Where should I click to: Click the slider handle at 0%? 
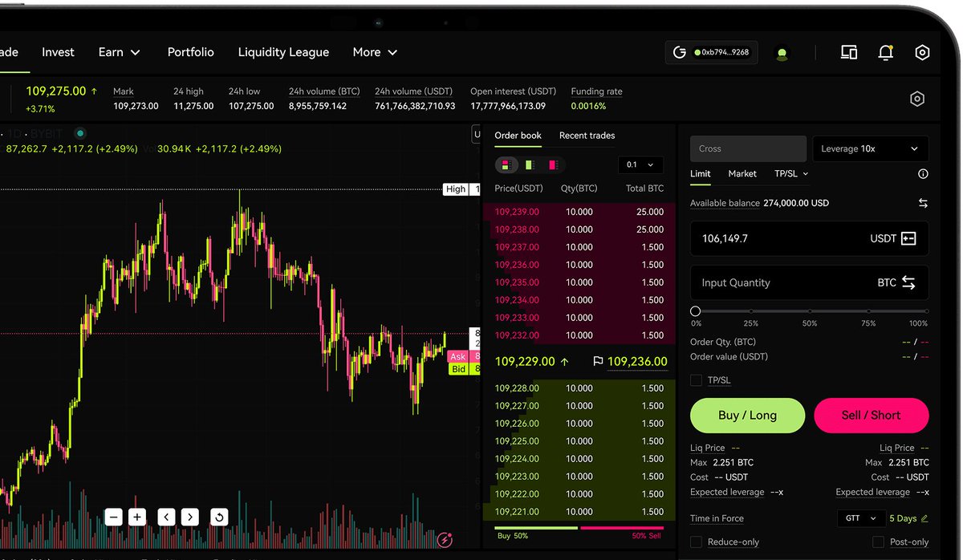695,311
